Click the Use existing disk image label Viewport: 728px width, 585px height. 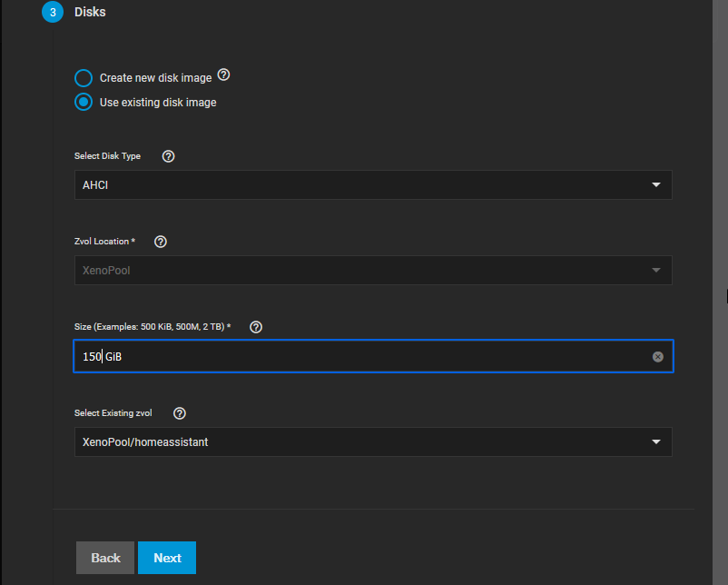click(158, 103)
